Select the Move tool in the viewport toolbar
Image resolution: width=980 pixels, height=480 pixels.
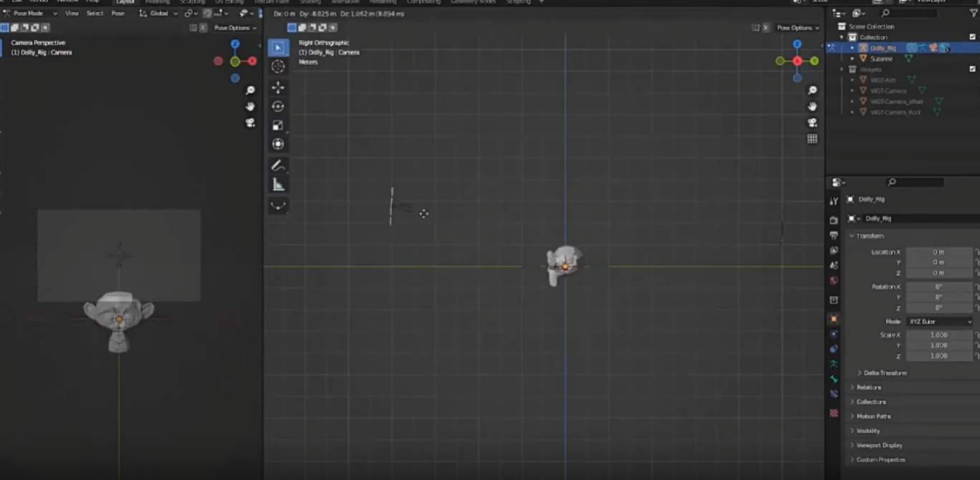[x=278, y=87]
